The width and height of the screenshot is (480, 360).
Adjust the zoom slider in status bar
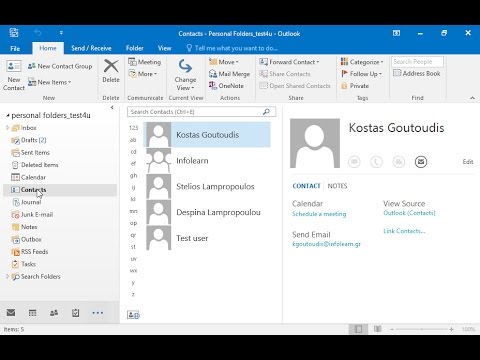click(422, 329)
